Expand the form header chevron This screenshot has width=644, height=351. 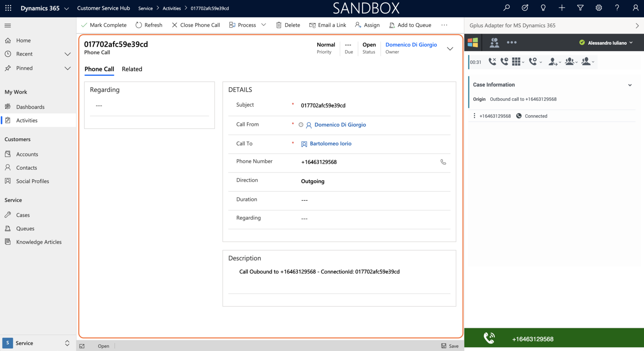tap(450, 49)
